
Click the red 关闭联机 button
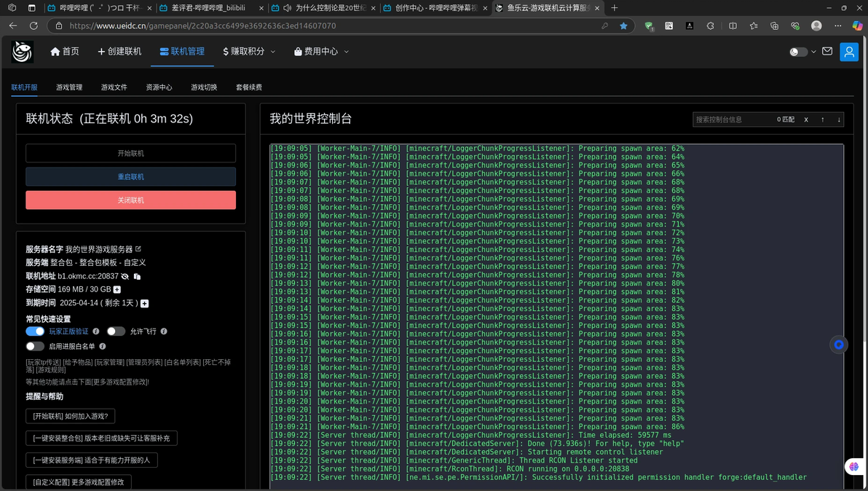[x=130, y=200]
